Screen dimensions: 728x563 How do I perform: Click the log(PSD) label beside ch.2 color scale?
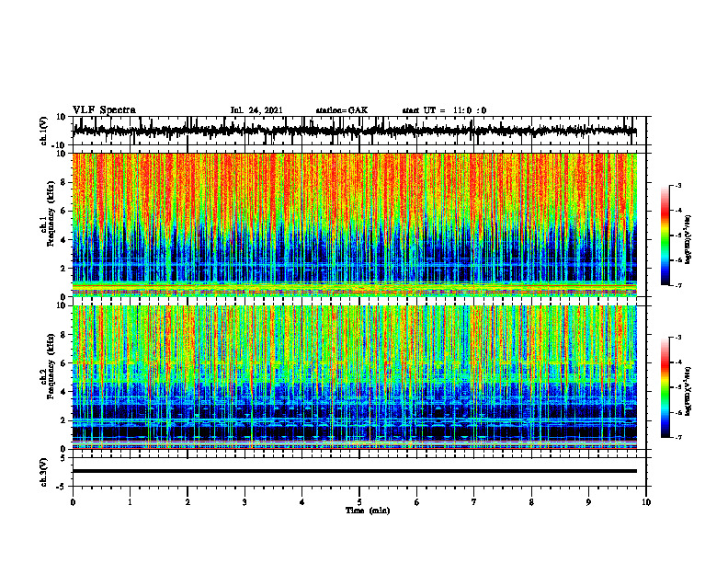pyautogui.click(x=688, y=391)
